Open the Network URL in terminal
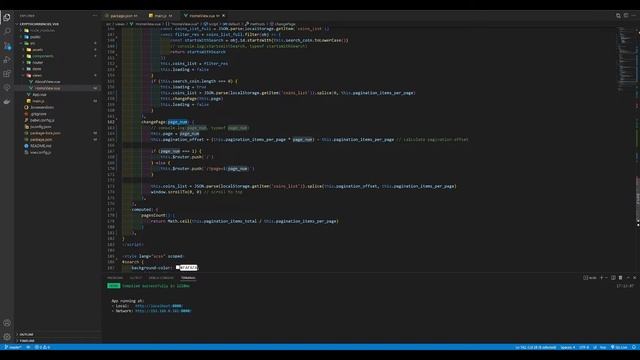Image resolution: width=640 pixels, height=360 pixels. pos(162,311)
